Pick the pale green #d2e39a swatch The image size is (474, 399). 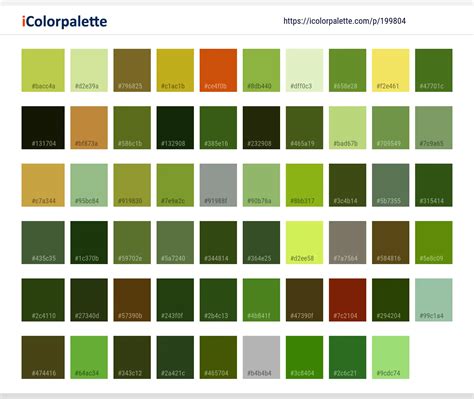(89, 70)
